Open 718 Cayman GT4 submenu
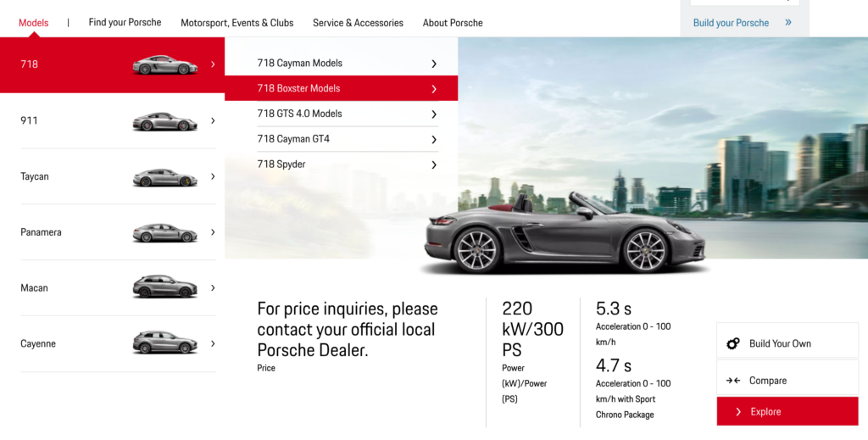868x440 pixels. [x=348, y=139]
